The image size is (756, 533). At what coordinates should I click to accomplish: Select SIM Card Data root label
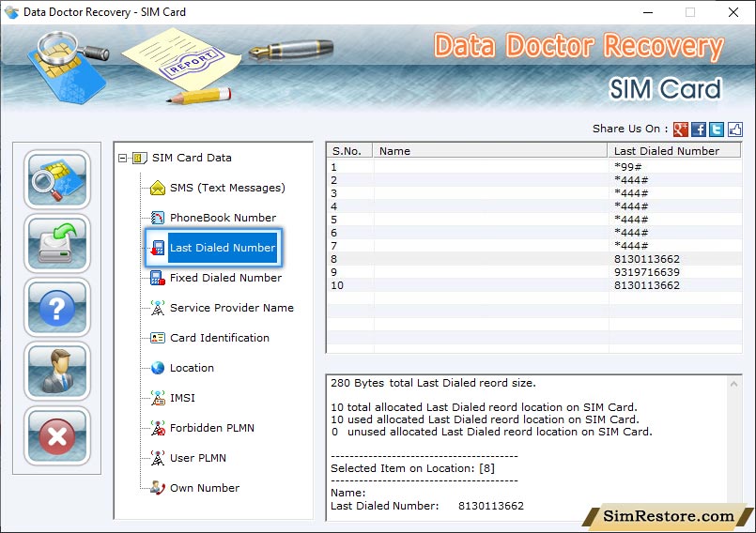(192, 158)
